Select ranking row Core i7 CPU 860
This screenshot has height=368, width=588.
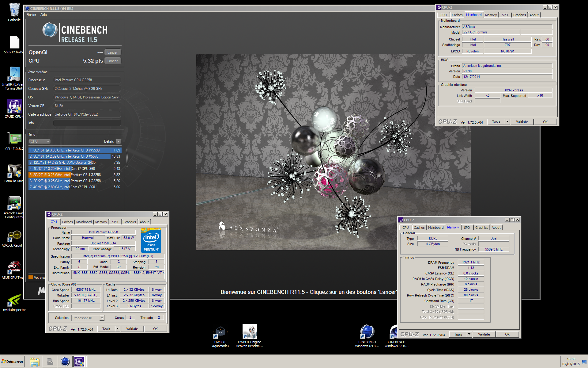pos(75,187)
